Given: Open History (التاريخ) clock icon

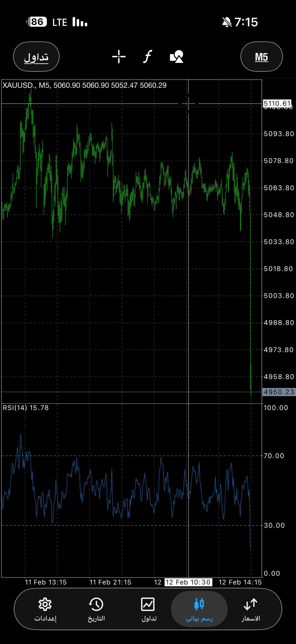Looking at the screenshot, I should (x=96, y=609).
